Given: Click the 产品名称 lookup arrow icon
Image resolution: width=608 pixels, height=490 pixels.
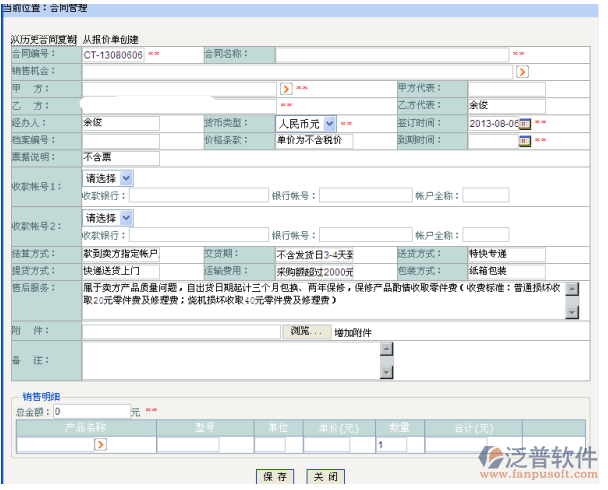Looking at the screenshot, I should pyautogui.click(x=100, y=444).
